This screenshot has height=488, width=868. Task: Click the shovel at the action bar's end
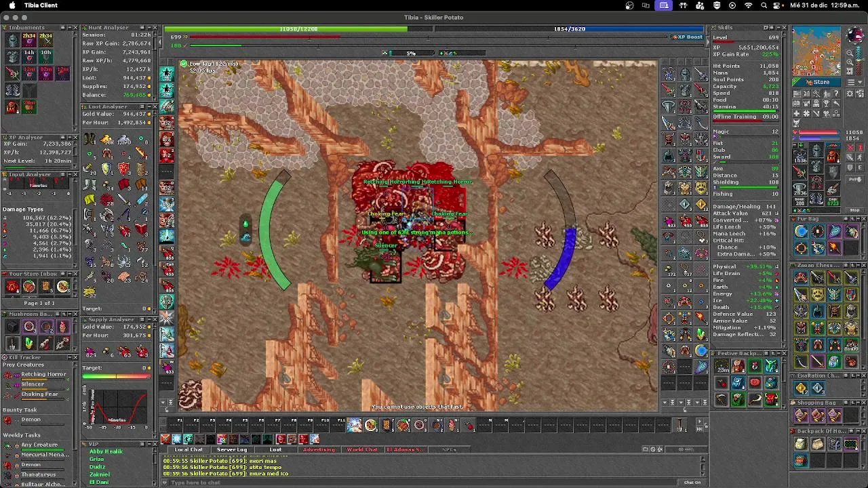coord(679,425)
